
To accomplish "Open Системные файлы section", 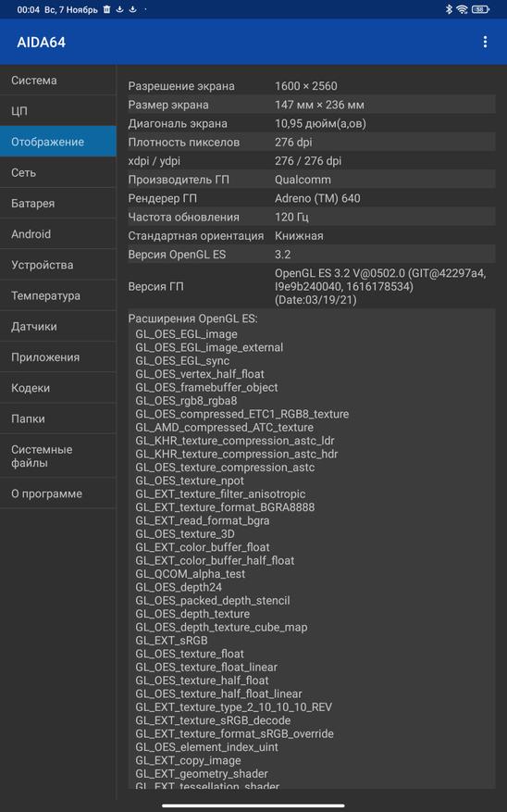I will coord(58,456).
